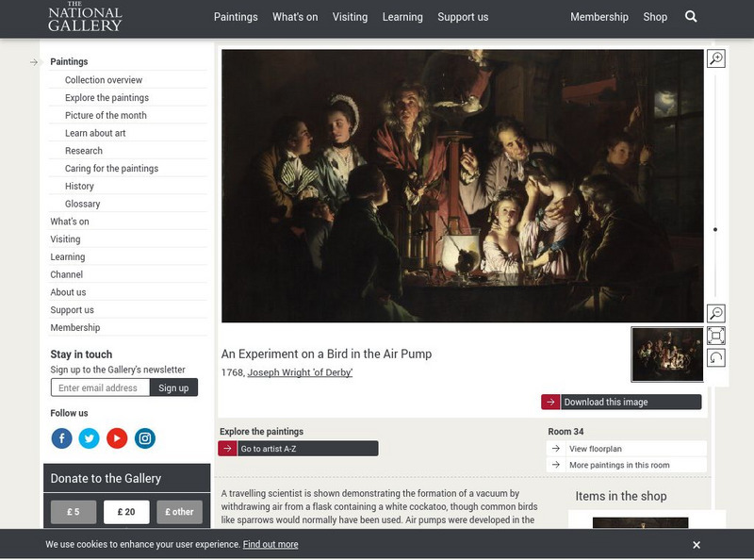Open Channel in the sidebar
This screenshot has height=560, width=754.
point(66,274)
